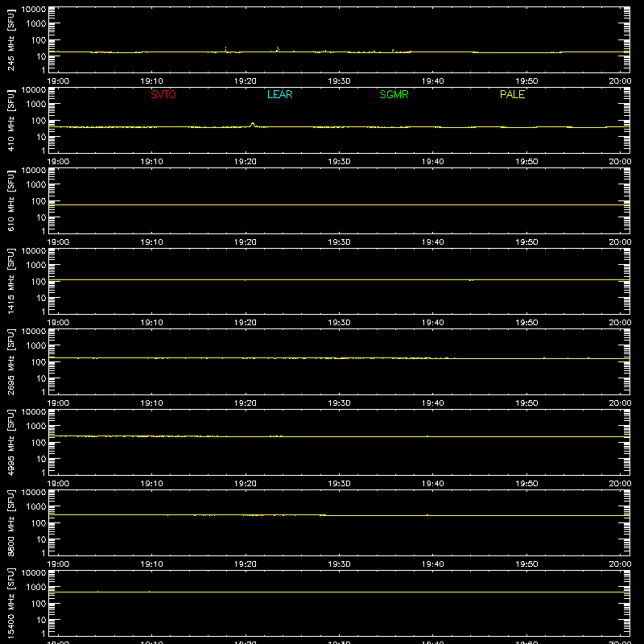Select the 1415 MHz [SFU] axis title
644x644 pixels.
point(10,281)
